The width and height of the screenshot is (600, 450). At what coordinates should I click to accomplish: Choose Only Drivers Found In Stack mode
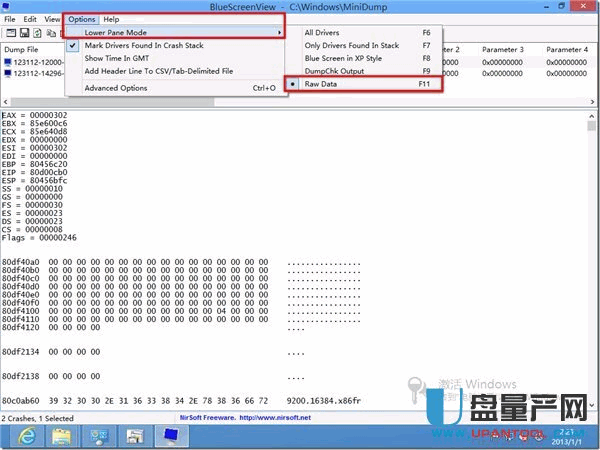364,45
